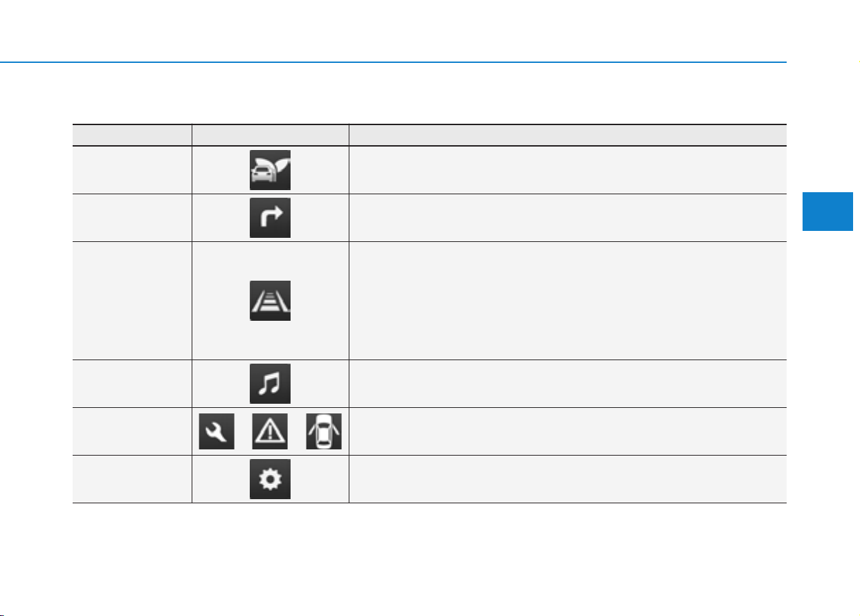This screenshot has width=860, height=616.
Task: Click the name cell left of the wrench icon
Action: [x=132, y=431]
